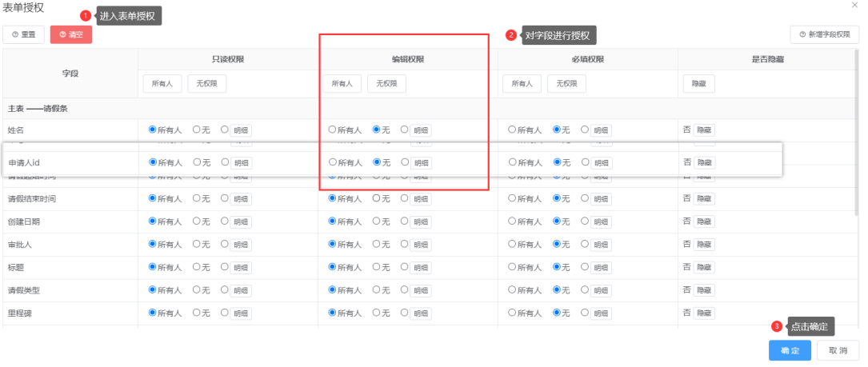
Task: Hide the 请假结束时间 field row
Action: pos(704,199)
